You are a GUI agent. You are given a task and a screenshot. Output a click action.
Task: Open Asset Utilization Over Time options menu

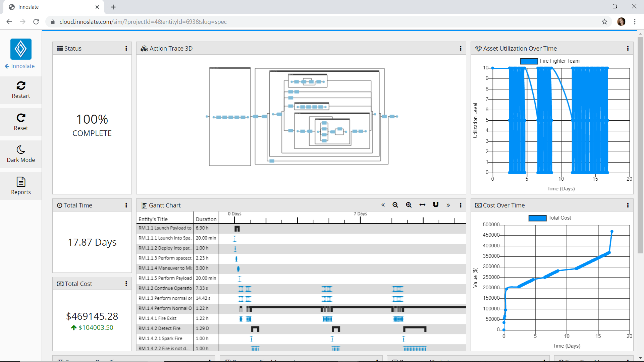[628, 49]
